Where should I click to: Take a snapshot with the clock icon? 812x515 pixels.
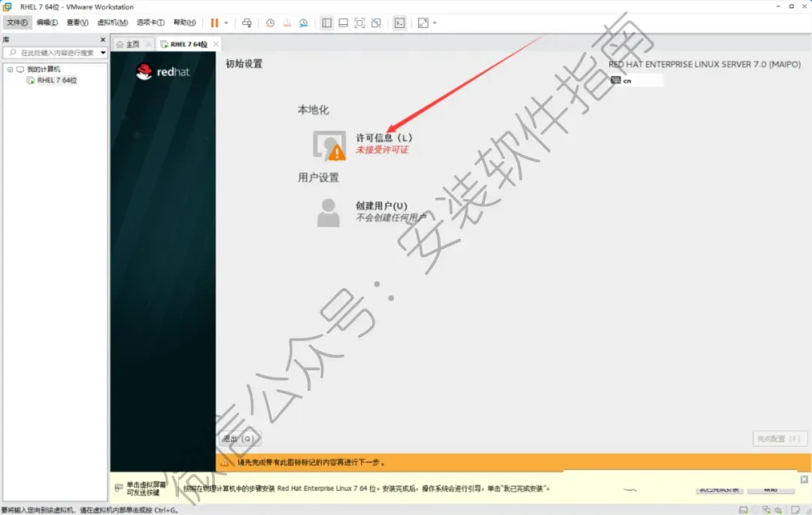pyautogui.click(x=270, y=23)
